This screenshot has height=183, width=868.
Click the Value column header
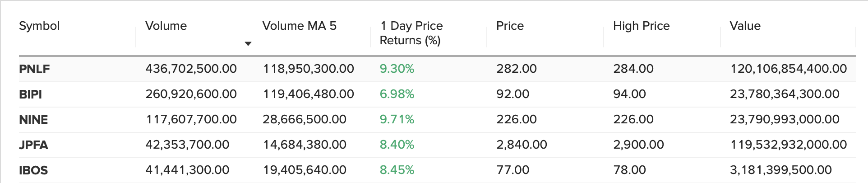pyautogui.click(x=745, y=26)
